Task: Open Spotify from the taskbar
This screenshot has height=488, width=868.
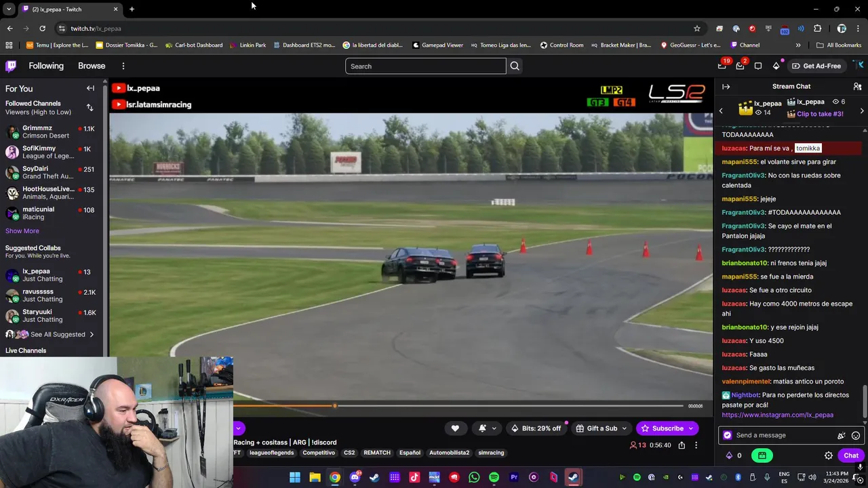Action: (494, 477)
